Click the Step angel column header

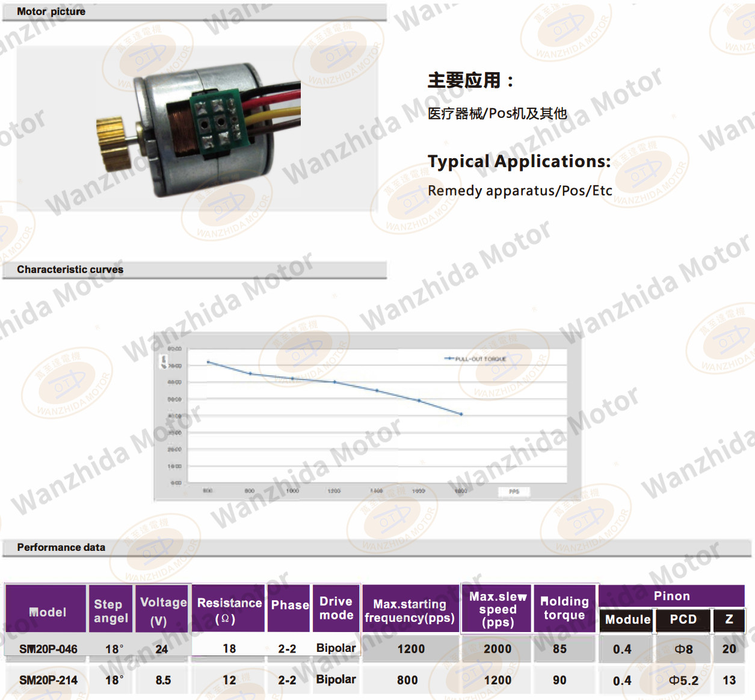coord(111,608)
